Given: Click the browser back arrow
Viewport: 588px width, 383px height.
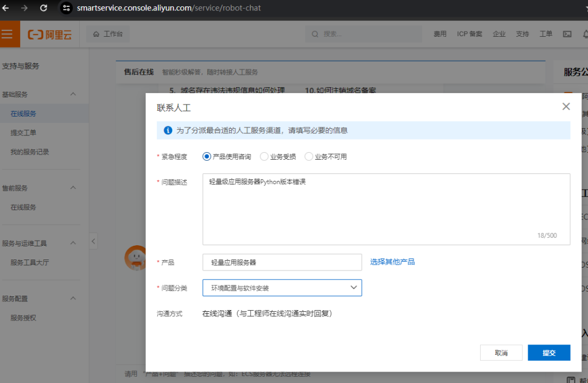Looking at the screenshot, I should point(6,8).
